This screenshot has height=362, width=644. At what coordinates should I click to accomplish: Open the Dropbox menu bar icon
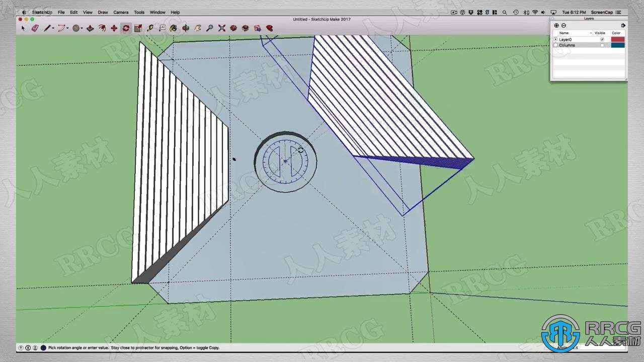tap(471, 12)
